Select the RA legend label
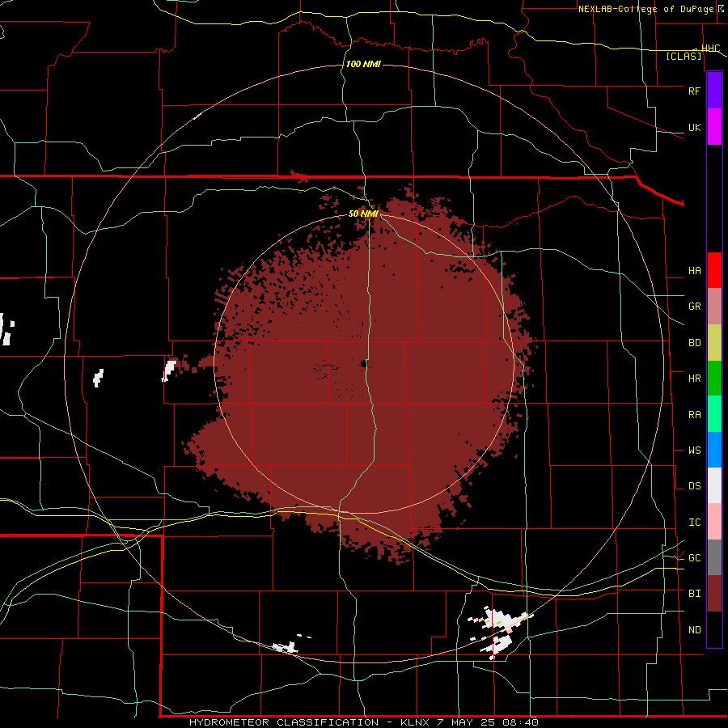Viewport: 728px width, 728px height. [x=694, y=415]
